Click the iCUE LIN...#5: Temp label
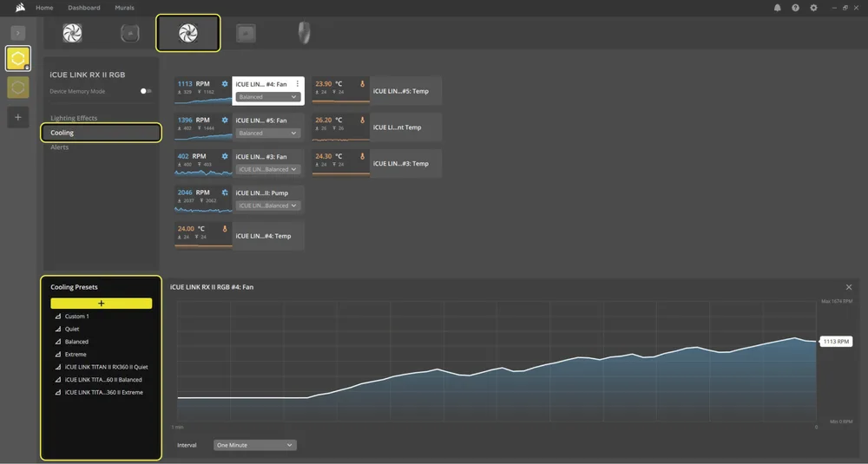This screenshot has width=868, height=464. pyautogui.click(x=401, y=91)
